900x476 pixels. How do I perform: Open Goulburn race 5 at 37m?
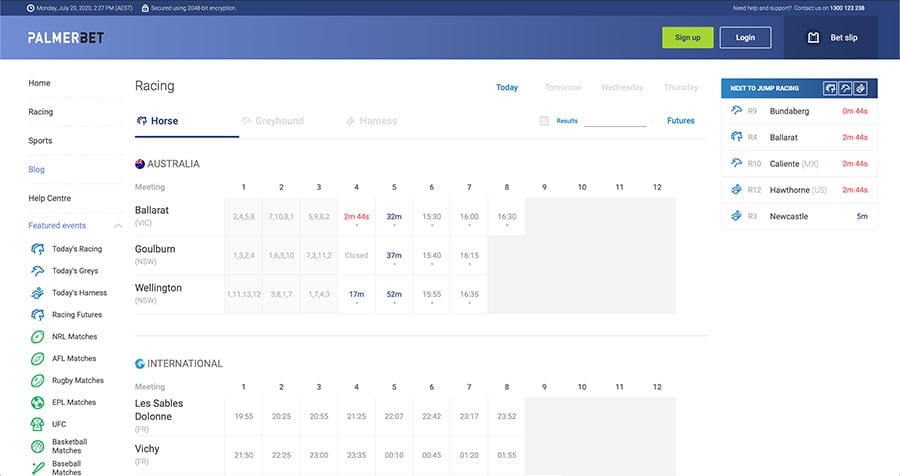tap(394, 256)
